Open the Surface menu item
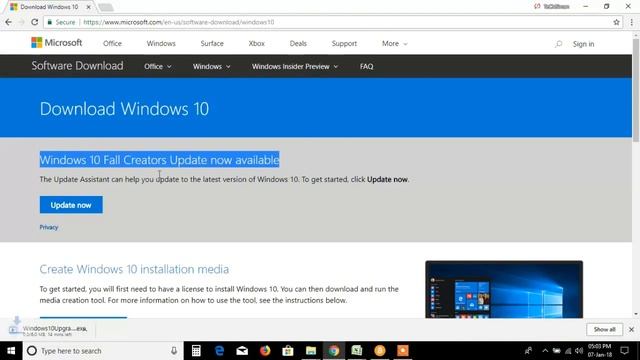Viewport: 640px width, 360px height. click(x=212, y=43)
